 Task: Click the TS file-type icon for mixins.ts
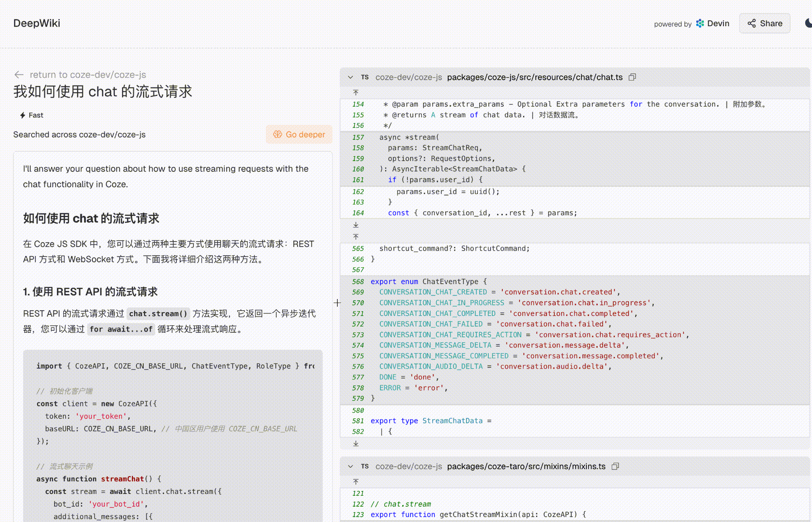(x=365, y=466)
